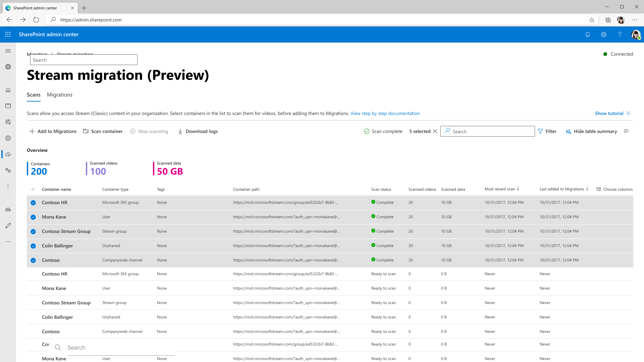Click the Scan container icon
This screenshot has height=362, width=644.
pos(86,131)
